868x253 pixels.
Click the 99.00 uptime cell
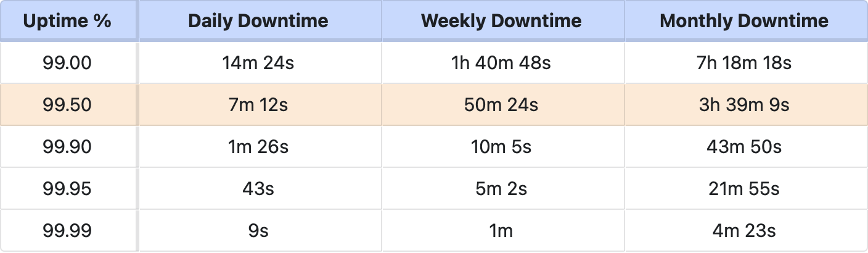[68, 62]
